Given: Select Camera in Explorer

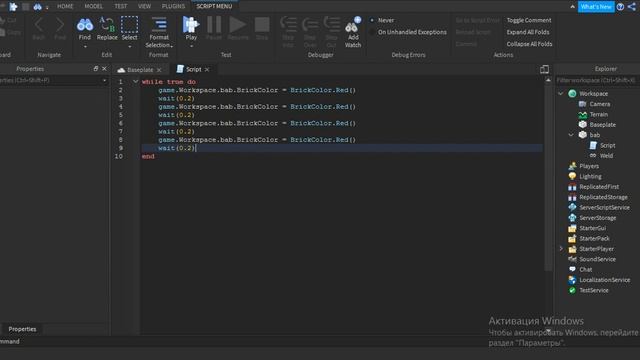Looking at the screenshot, I should coord(600,104).
